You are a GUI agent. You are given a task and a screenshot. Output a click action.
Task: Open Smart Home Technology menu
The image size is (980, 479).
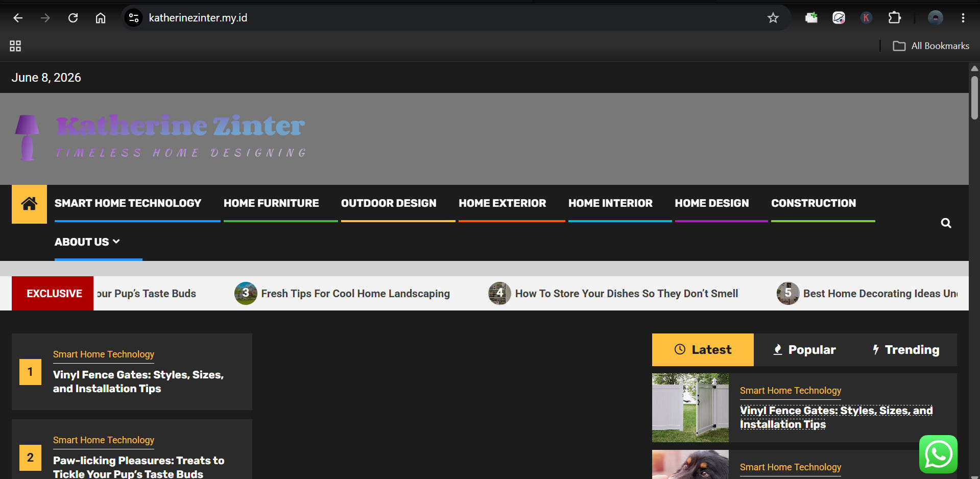tap(128, 203)
